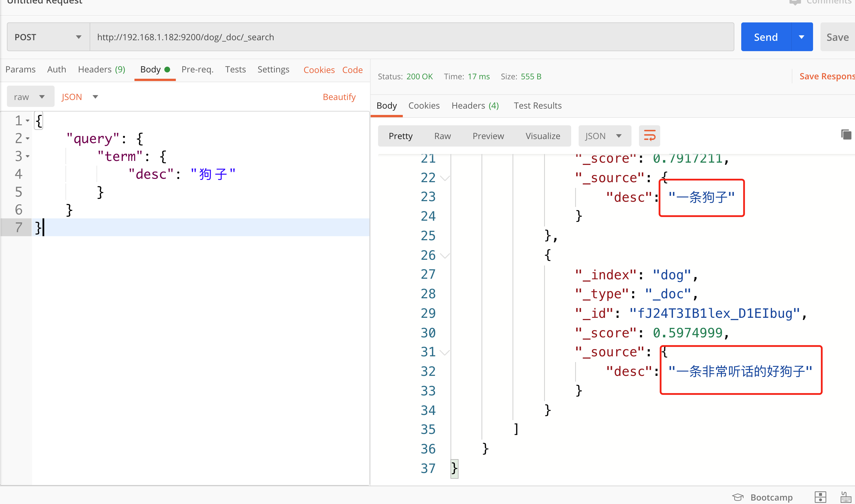Click the Bootcamp label

(771, 497)
